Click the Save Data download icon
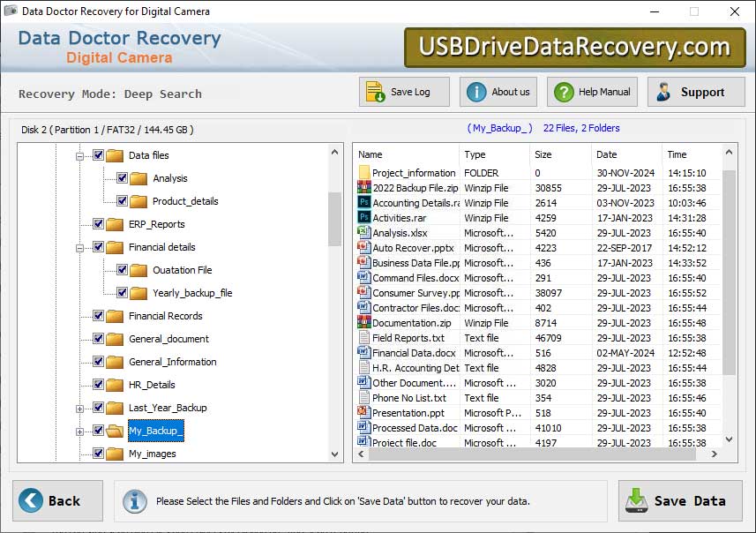Screen dimensions: 756x533 636,499
